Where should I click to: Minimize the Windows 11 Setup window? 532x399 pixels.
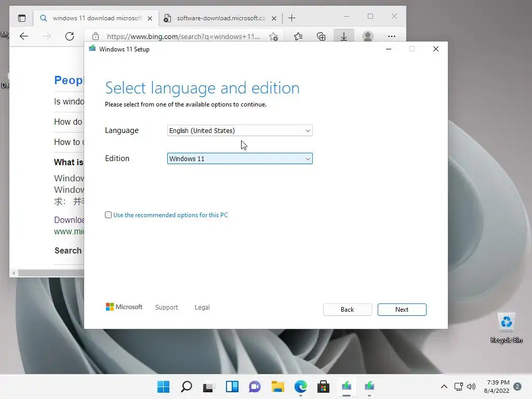coord(389,49)
